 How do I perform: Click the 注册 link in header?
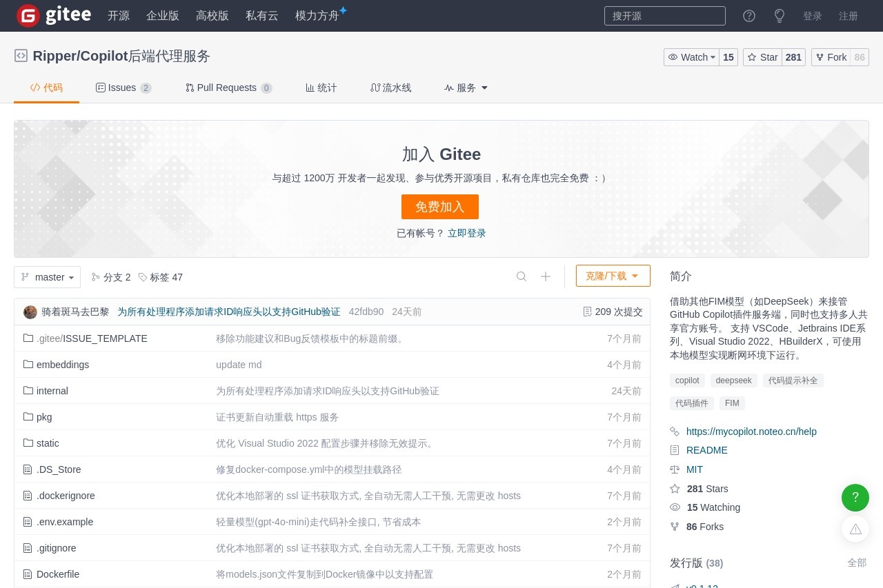click(849, 16)
